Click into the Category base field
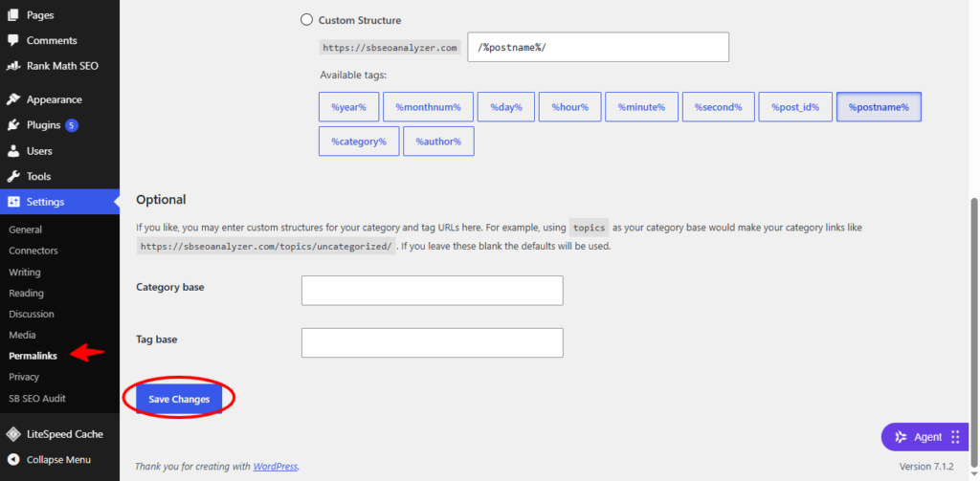Image resolution: width=980 pixels, height=481 pixels. tap(432, 291)
